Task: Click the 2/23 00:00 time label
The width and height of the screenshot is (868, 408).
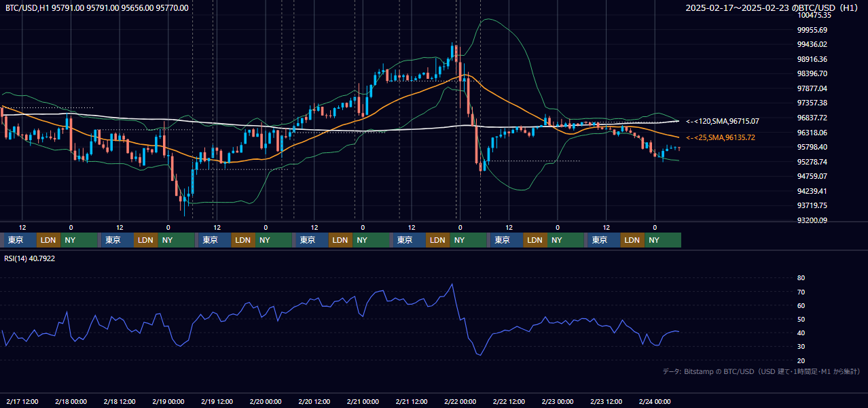Action: tap(558, 401)
